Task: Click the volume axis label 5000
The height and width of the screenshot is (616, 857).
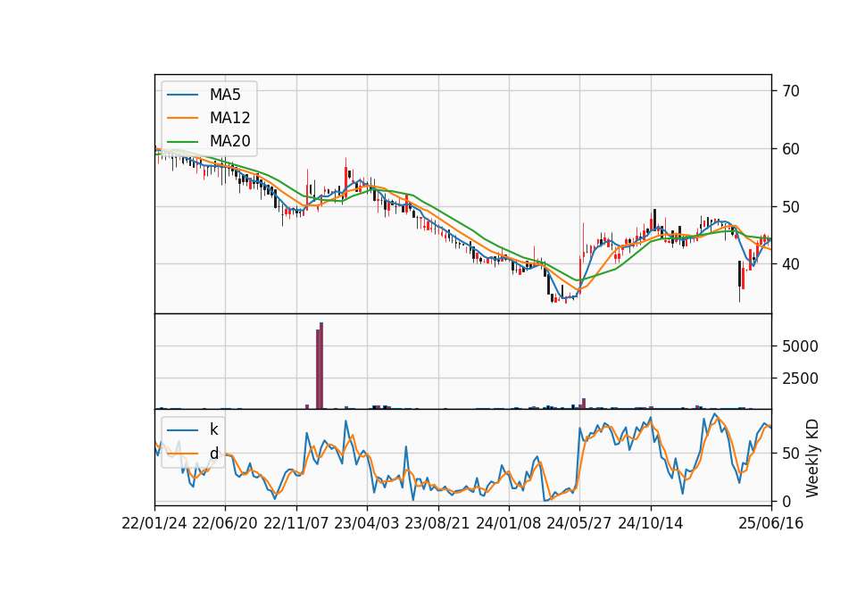Action: coord(800,346)
